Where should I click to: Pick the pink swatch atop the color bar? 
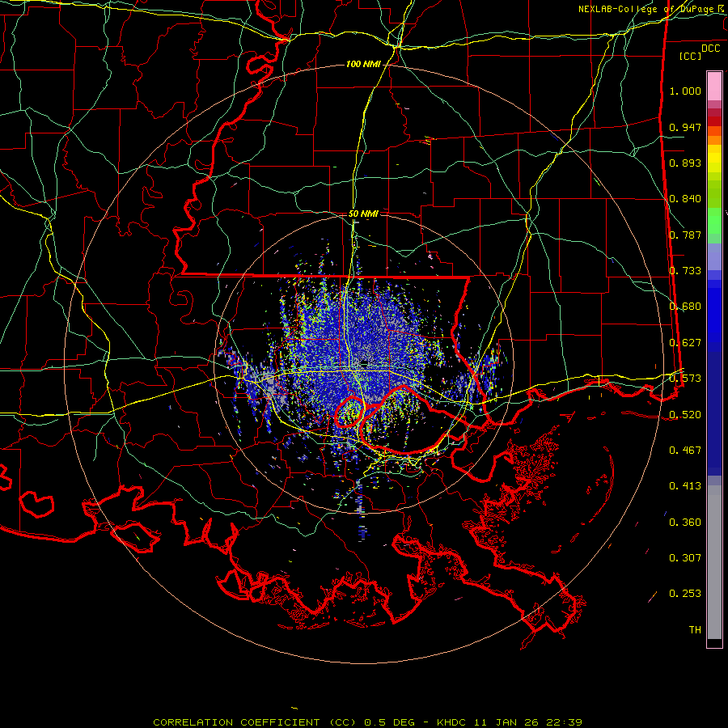click(714, 86)
